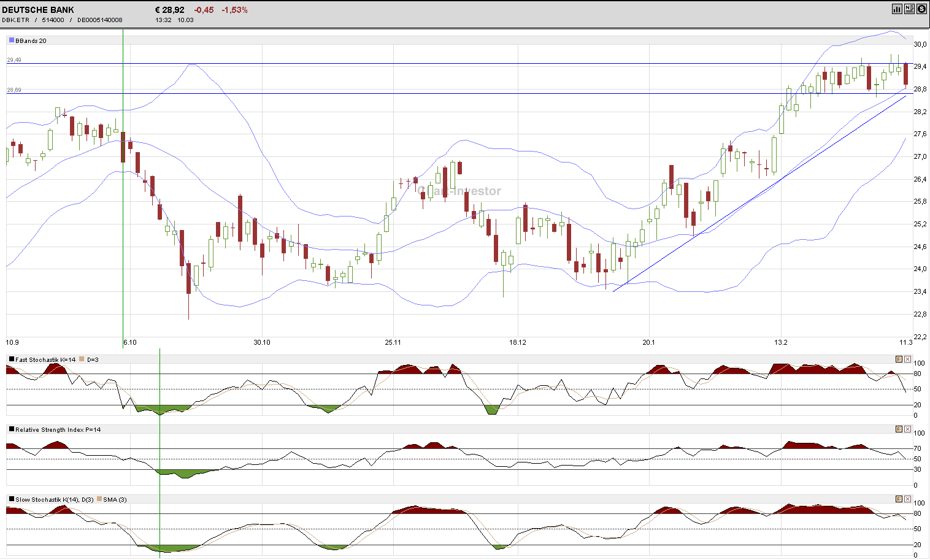Click the ISIN DE0005140008 text
This screenshot has width=930, height=560.
(100, 20)
